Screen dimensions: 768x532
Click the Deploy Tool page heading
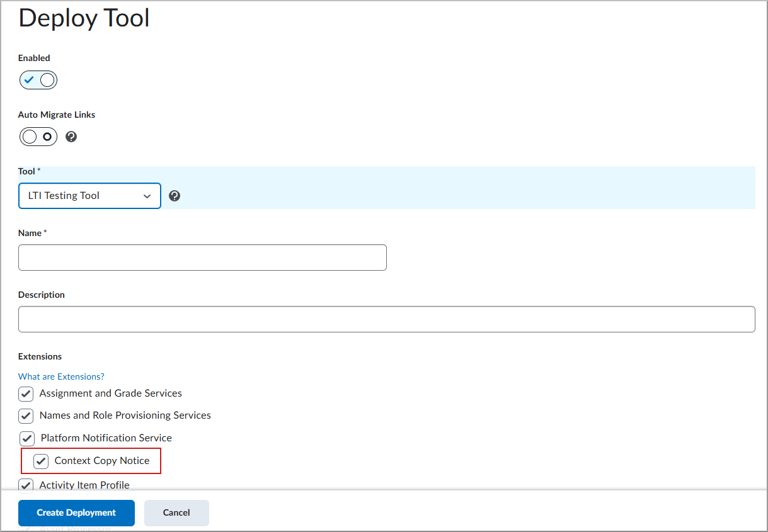point(84,18)
